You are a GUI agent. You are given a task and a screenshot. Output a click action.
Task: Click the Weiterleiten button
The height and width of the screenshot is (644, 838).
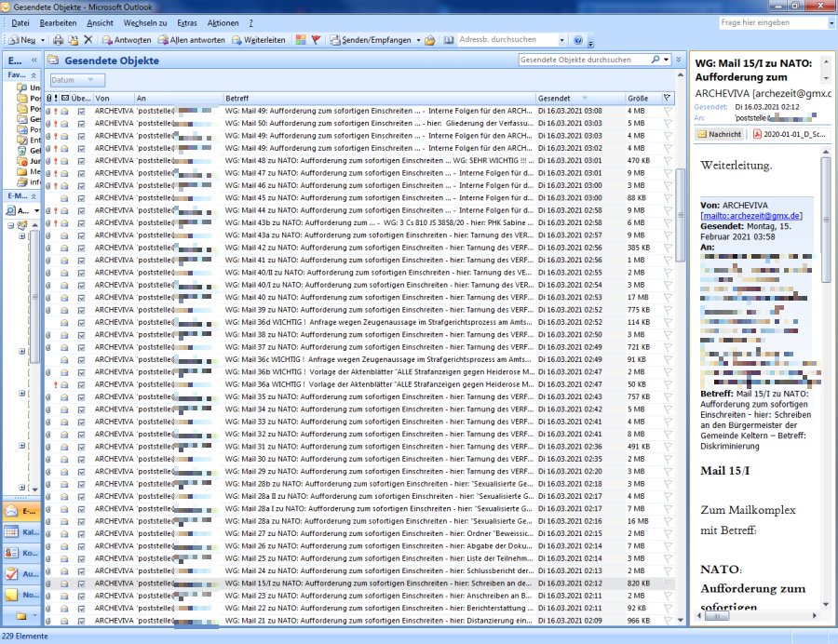(x=259, y=40)
